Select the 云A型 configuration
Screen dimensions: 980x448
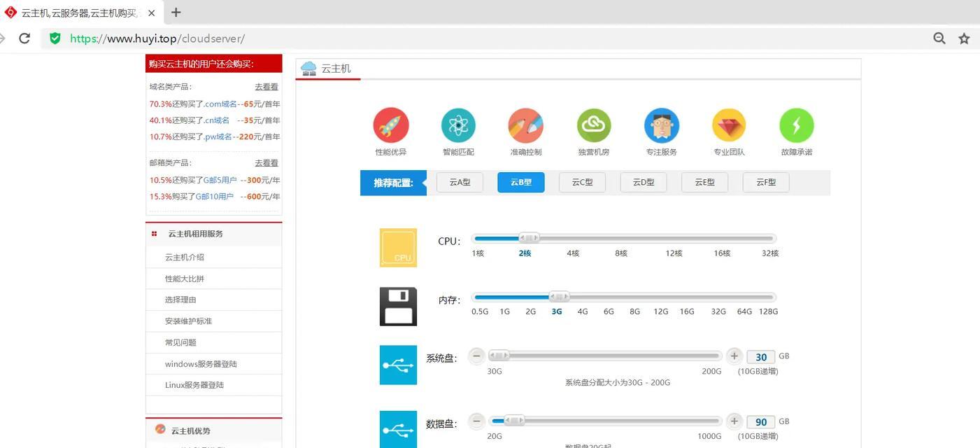click(x=460, y=182)
